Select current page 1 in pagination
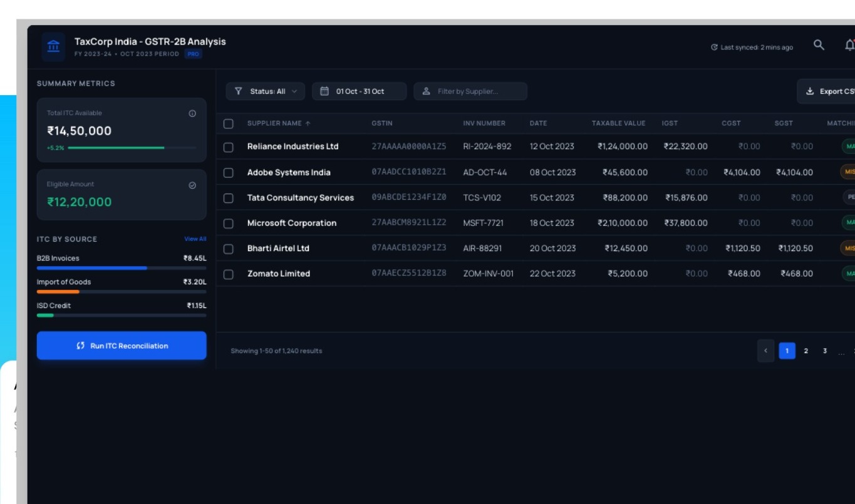This screenshot has width=855, height=504. (787, 351)
